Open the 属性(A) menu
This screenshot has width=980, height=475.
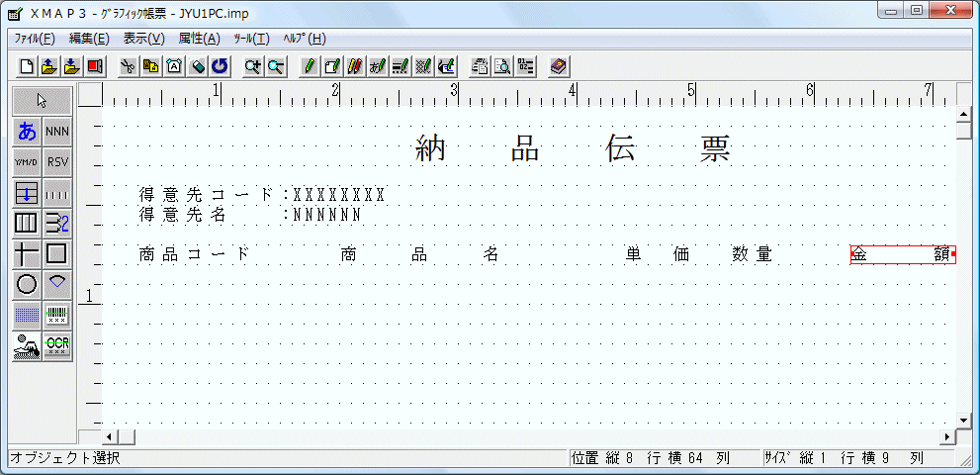(200, 39)
